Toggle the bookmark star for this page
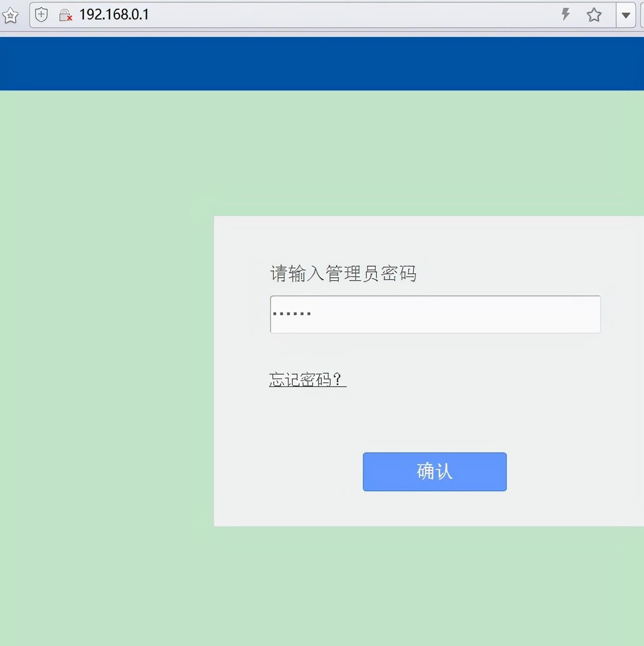Viewport: 644px width, 646px height. [594, 15]
